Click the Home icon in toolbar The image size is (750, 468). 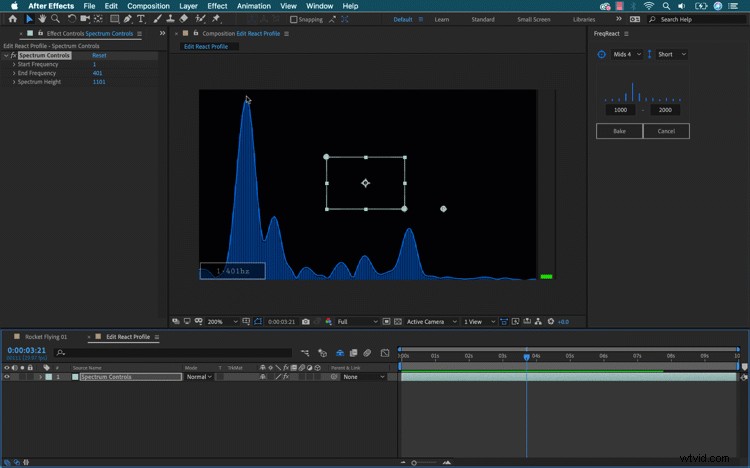click(x=13, y=19)
